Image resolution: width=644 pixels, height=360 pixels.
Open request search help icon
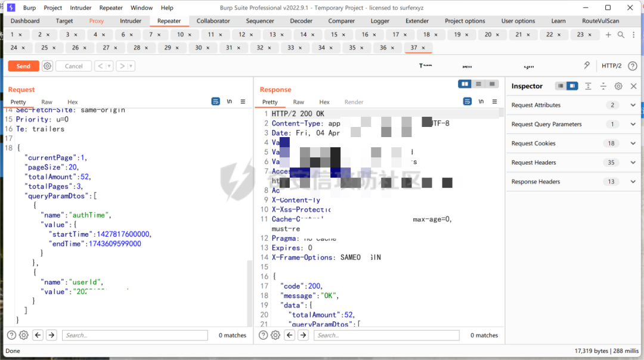point(11,336)
